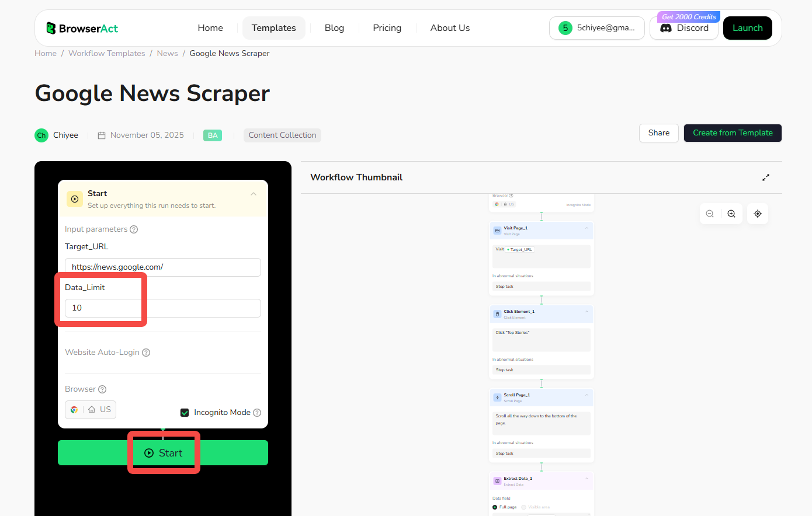
Task: Select the Extract Data_1 node icon
Action: click(x=497, y=480)
